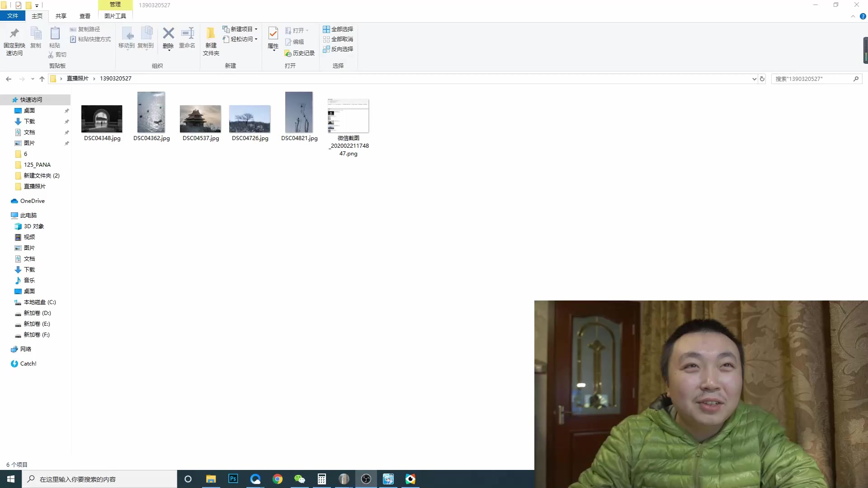Open the Delete (删除) dropdown arrow

tap(169, 50)
